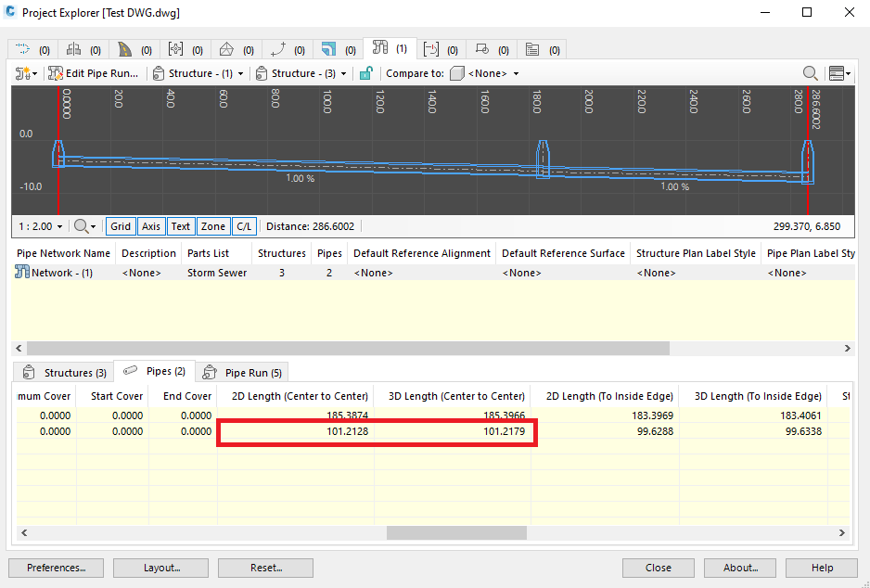Click Edit Pipe Run button
This screenshot has height=588, width=870.
tap(93, 73)
